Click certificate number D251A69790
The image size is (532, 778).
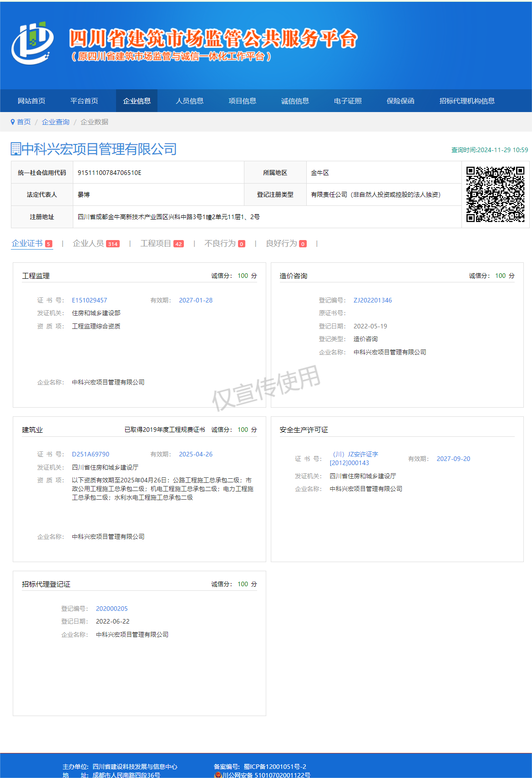click(x=91, y=454)
